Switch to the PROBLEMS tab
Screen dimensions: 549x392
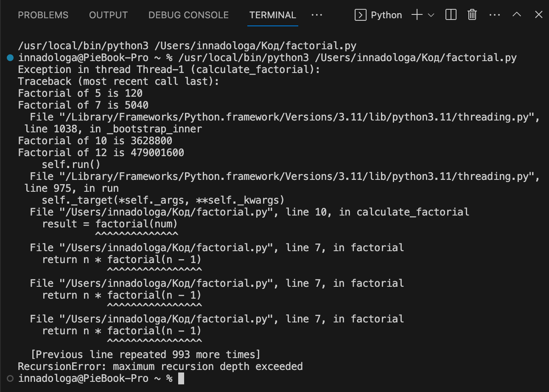point(43,15)
